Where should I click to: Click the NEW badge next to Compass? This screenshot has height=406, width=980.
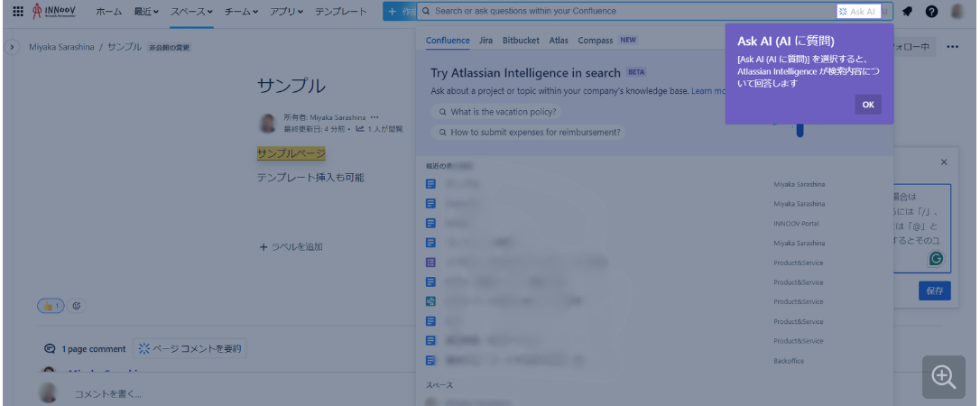[x=628, y=41]
